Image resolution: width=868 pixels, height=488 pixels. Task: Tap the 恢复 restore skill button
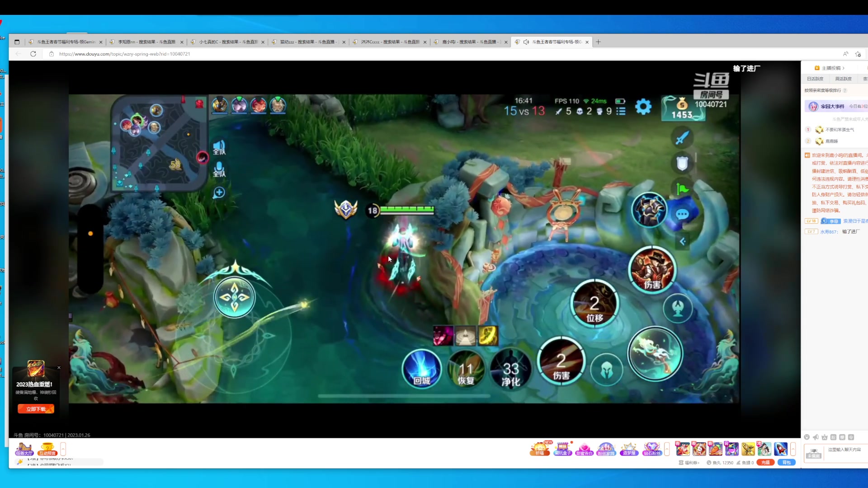point(466,370)
